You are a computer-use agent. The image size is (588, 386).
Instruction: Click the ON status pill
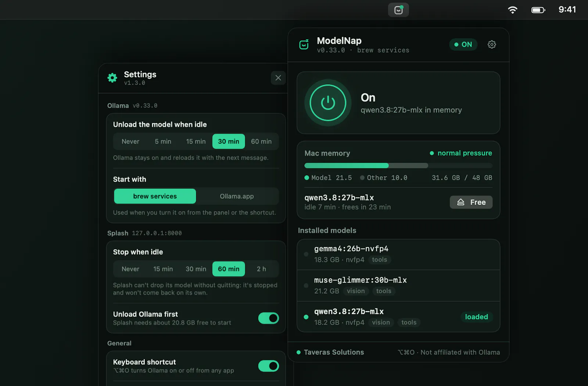(463, 45)
